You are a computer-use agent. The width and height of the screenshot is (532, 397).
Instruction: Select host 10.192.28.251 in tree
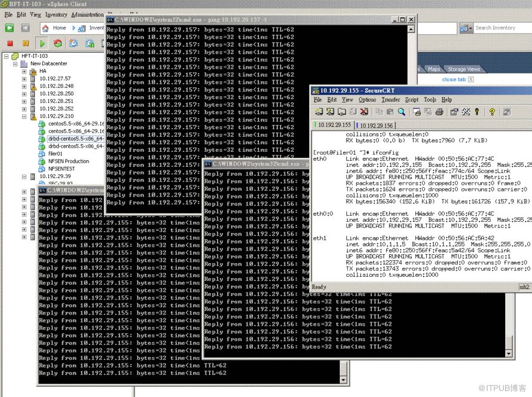(56, 101)
